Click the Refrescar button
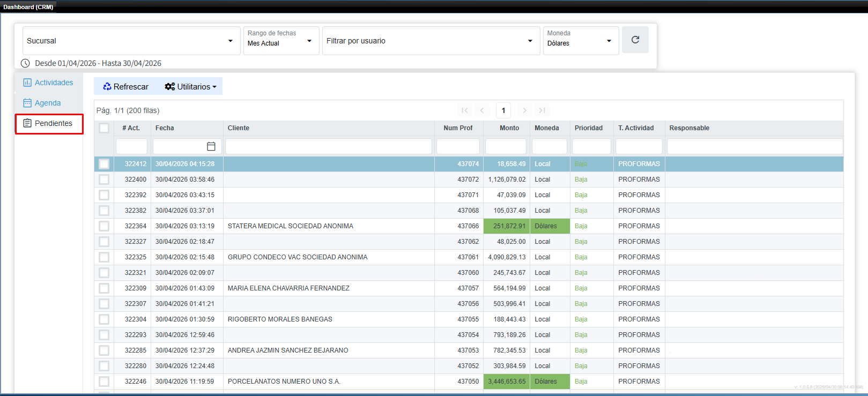The width and height of the screenshot is (868, 396). [x=126, y=86]
